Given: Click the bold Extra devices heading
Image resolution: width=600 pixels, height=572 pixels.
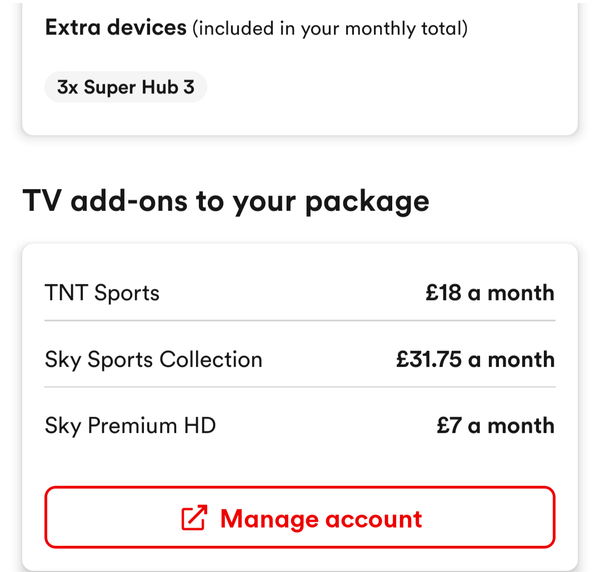Looking at the screenshot, I should 116,28.
